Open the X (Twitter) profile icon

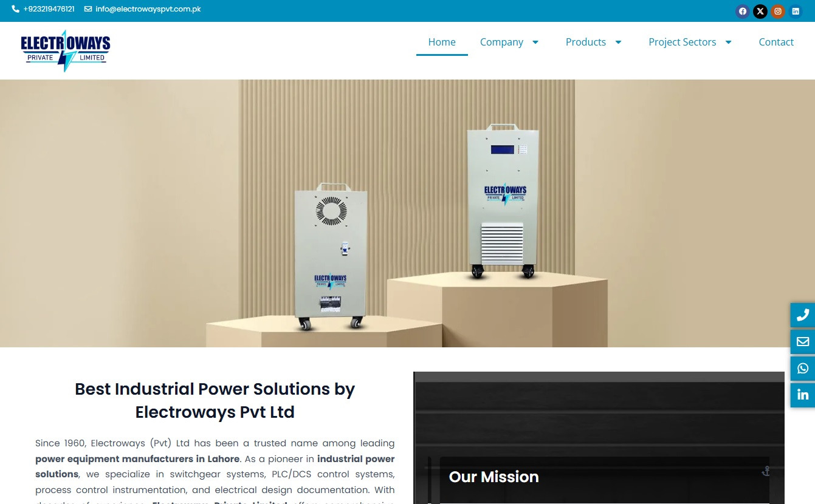pos(760,12)
